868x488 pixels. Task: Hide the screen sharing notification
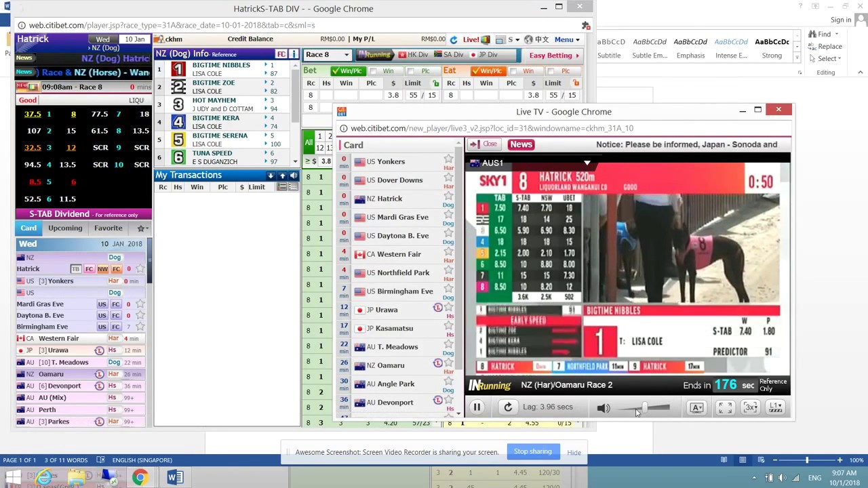click(x=574, y=453)
